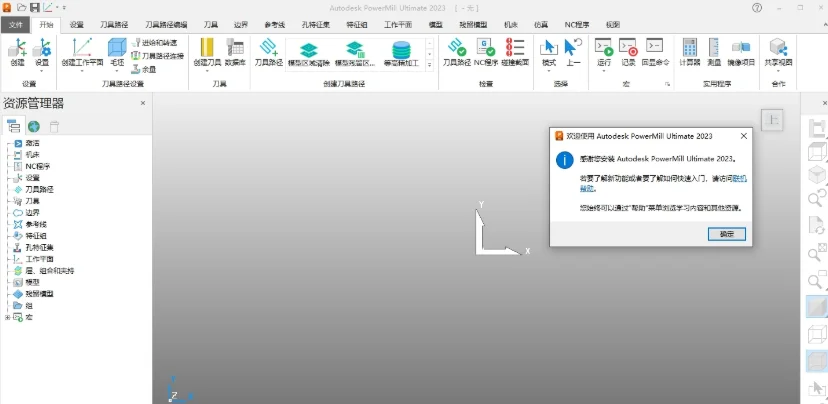The height and width of the screenshot is (404, 828).
Task: Click the NC程序 verify icon
Action: click(486, 48)
